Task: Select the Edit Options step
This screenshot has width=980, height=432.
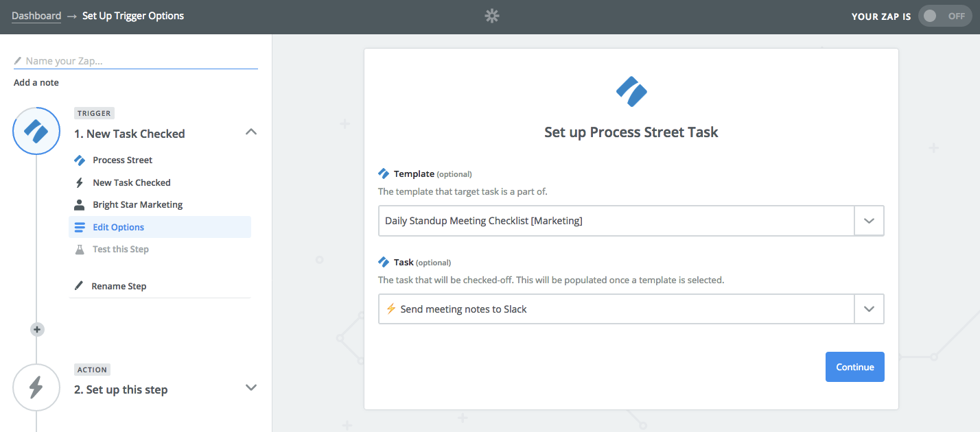Action: tap(160, 227)
